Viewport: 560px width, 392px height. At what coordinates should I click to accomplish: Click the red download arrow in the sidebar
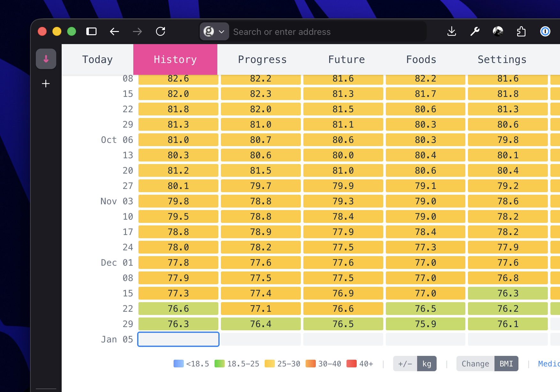coord(46,59)
